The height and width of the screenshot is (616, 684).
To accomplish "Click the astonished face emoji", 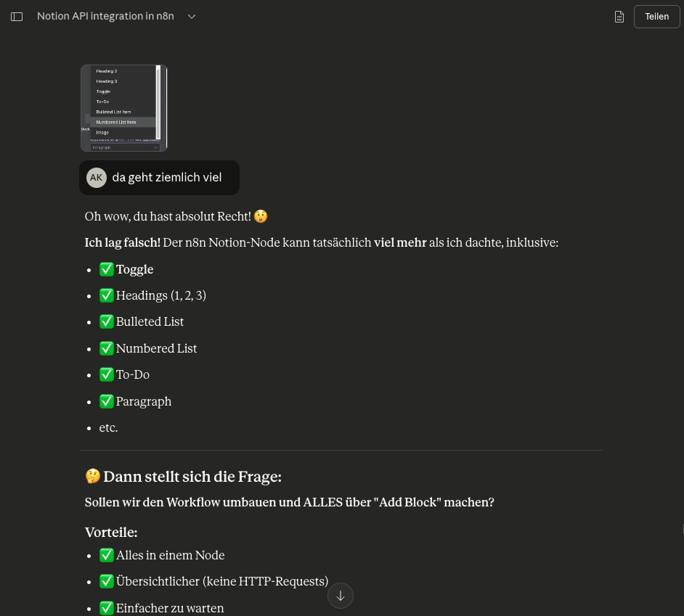I will click(x=261, y=216).
